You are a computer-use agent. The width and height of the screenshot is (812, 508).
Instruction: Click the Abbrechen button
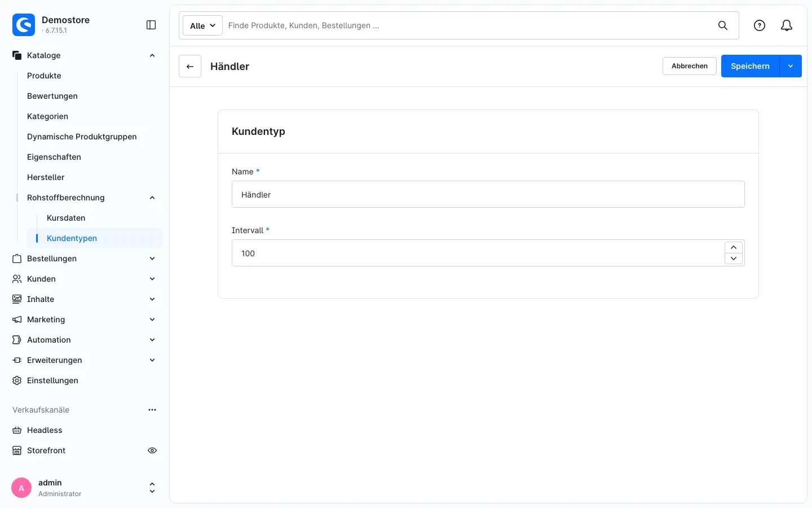pyautogui.click(x=690, y=66)
